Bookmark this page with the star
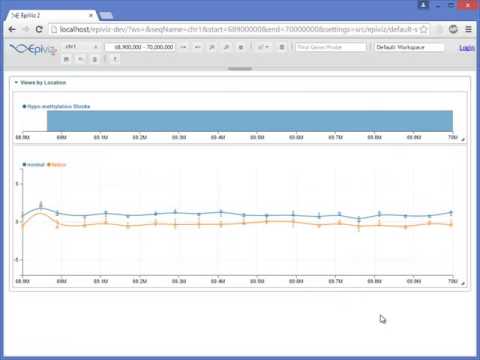The image size is (480, 360). pyautogui.click(x=424, y=29)
